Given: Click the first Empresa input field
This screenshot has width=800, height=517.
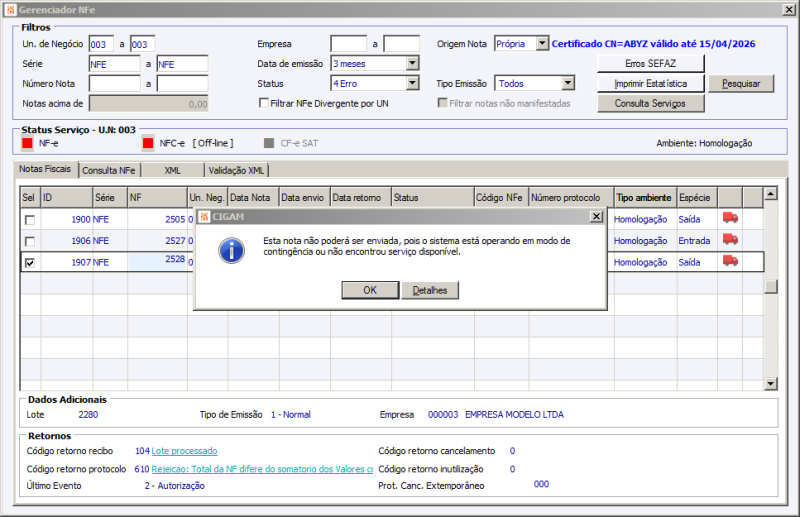Looking at the screenshot, I should point(348,44).
